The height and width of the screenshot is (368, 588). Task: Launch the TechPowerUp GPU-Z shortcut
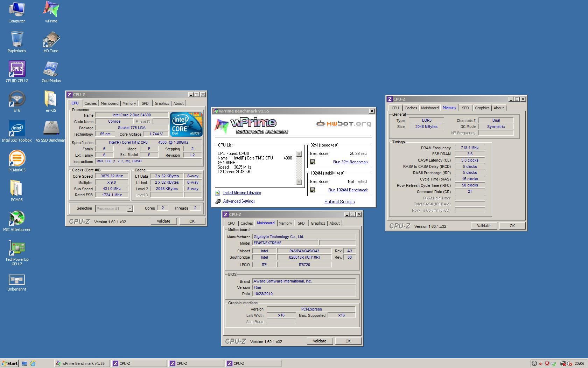click(x=17, y=253)
